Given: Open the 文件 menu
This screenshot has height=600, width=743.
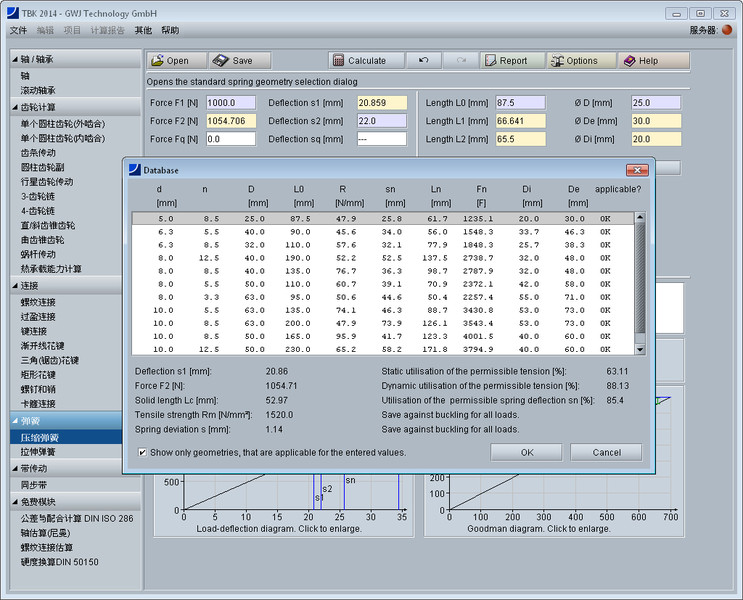Looking at the screenshot, I should [x=18, y=31].
